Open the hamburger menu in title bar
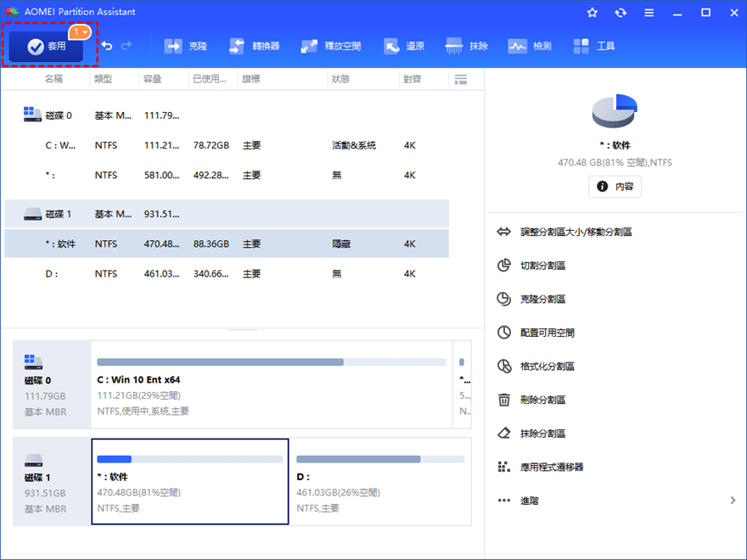 tap(649, 13)
